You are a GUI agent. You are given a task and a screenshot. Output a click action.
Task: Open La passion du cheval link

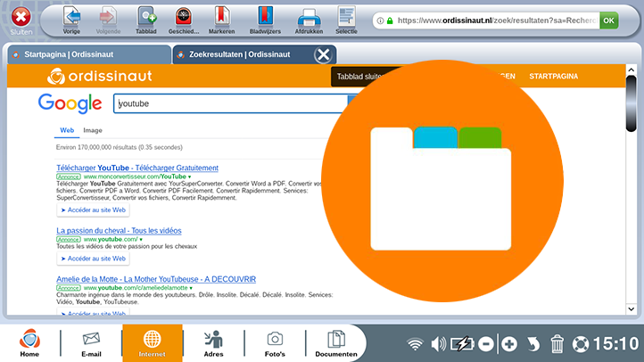tap(119, 231)
